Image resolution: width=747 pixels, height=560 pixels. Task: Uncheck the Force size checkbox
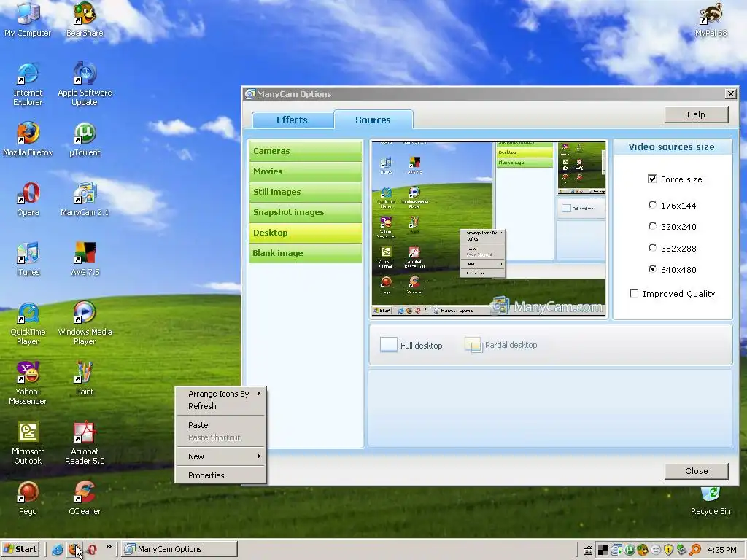(x=652, y=179)
